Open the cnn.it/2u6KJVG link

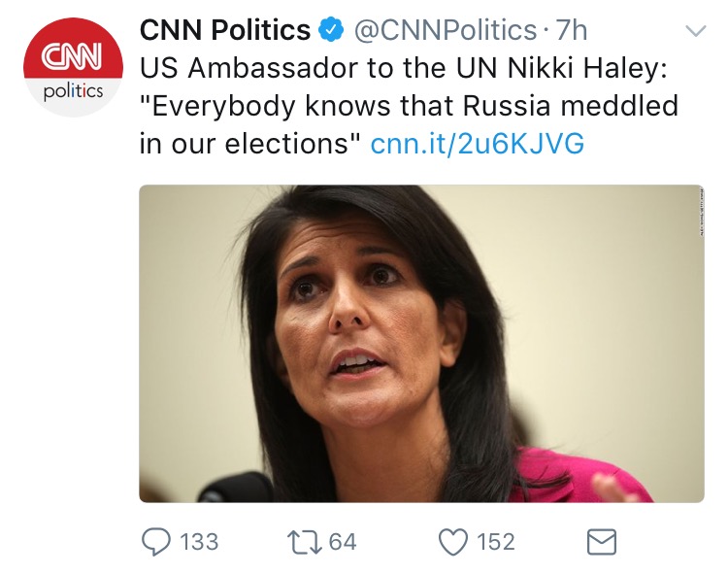click(478, 144)
